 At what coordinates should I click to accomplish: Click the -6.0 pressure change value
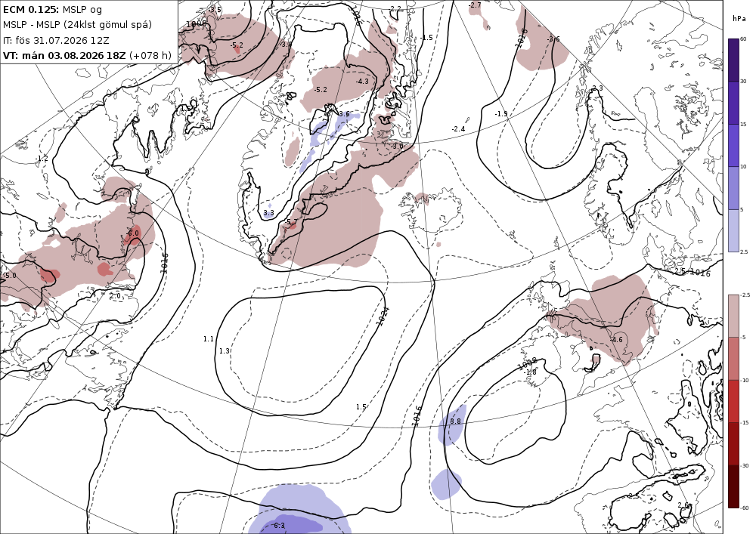(132, 233)
